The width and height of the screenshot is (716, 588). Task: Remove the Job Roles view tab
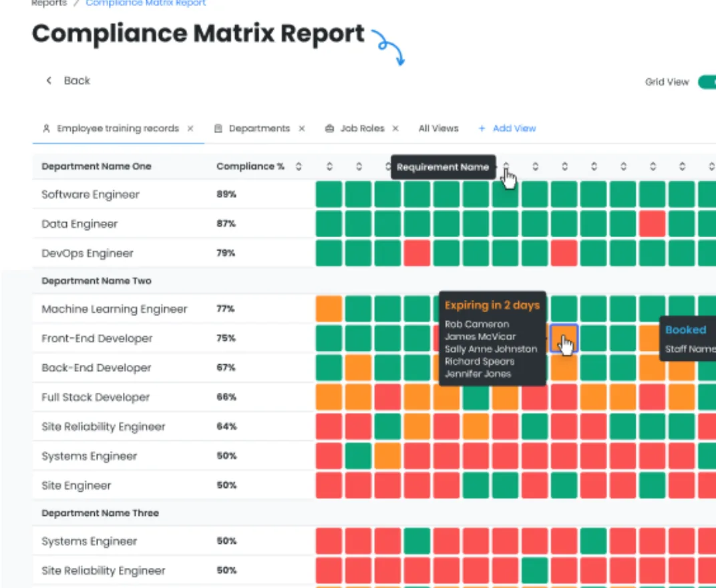395,128
